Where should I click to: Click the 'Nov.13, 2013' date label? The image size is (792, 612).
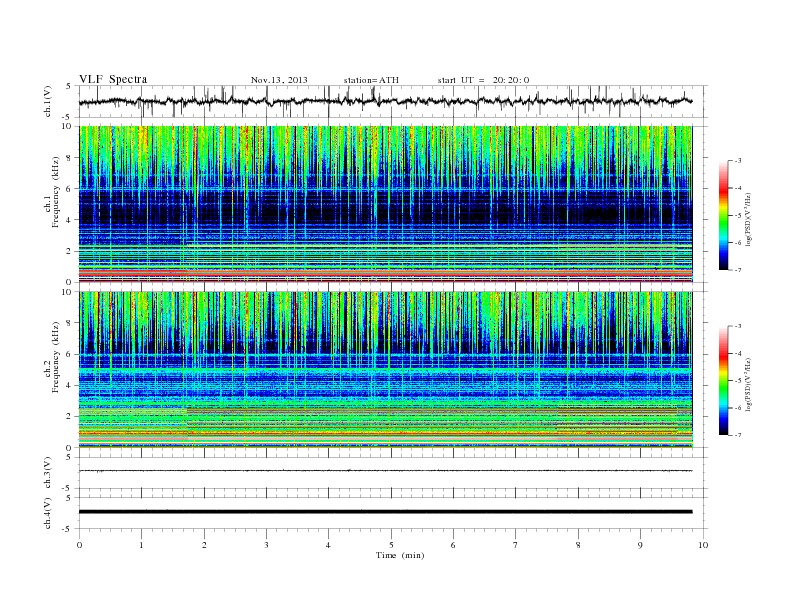[279, 80]
